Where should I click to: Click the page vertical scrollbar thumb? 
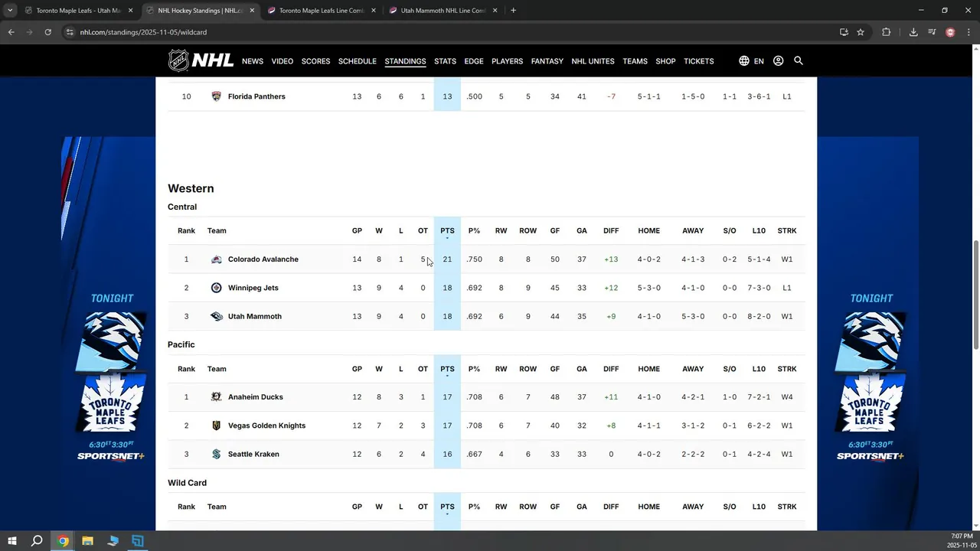(975, 294)
